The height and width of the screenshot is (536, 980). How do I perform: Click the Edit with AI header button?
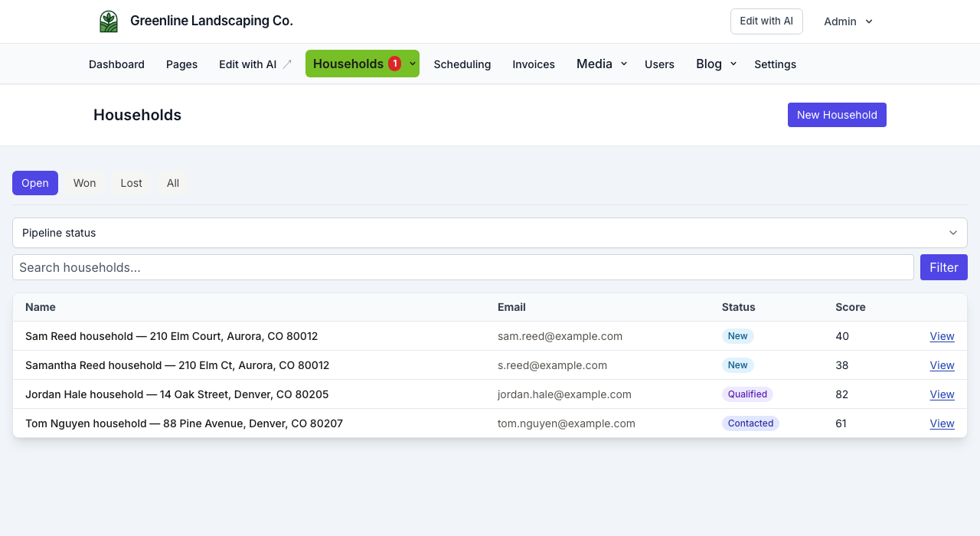(x=766, y=21)
